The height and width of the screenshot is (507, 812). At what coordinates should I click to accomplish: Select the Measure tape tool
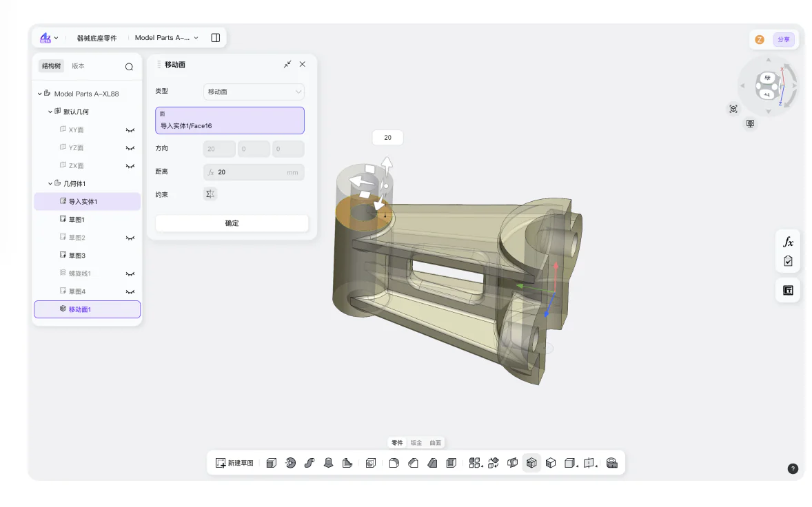click(612, 463)
